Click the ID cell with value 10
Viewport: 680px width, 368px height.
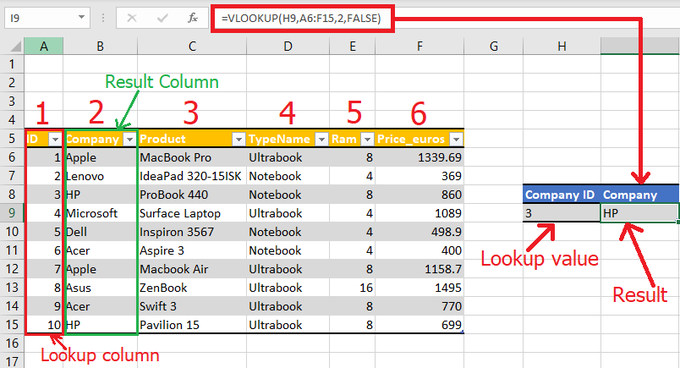[x=44, y=325]
